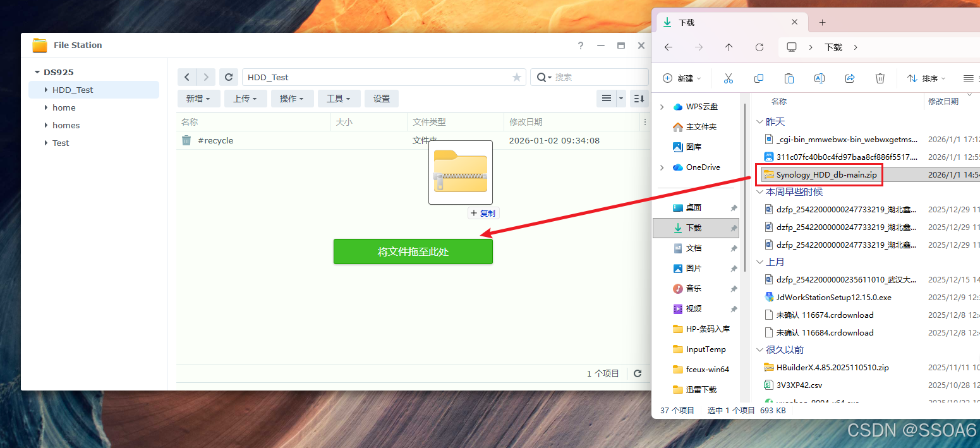Open new Explorer tab with plus

point(822,22)
